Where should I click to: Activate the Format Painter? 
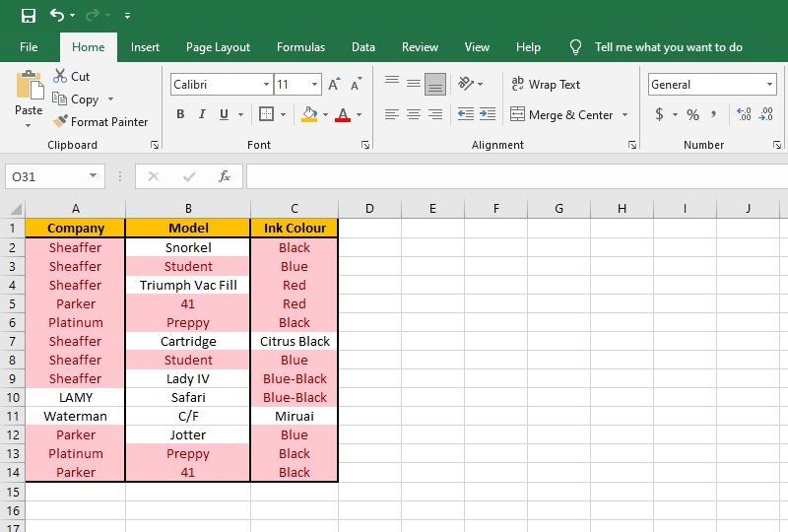click(x=100, y=122)
